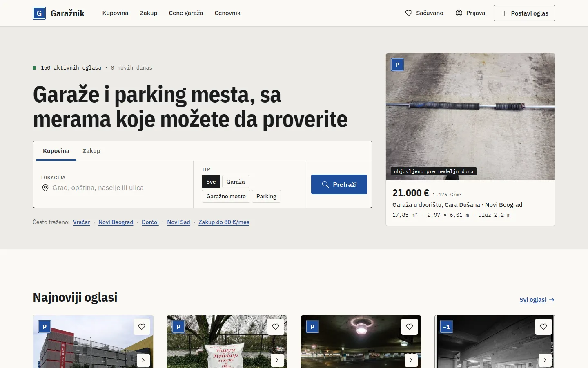Open the Vračar quick search link
Screen dimensions: 588x368
82,222
